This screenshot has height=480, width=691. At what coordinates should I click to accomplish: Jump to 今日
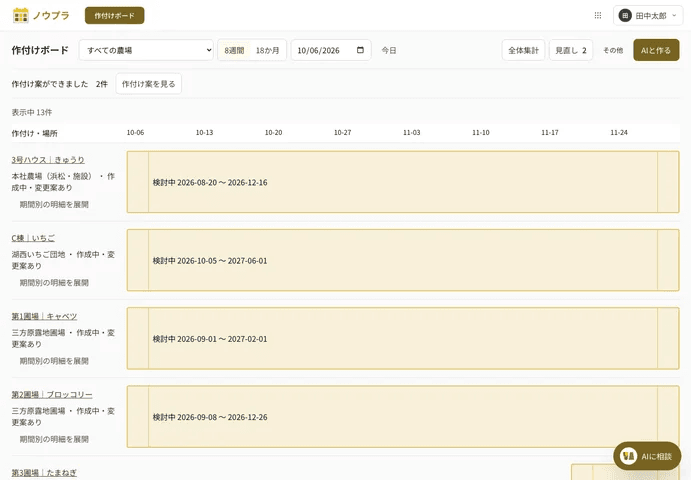tap(389, 50)
